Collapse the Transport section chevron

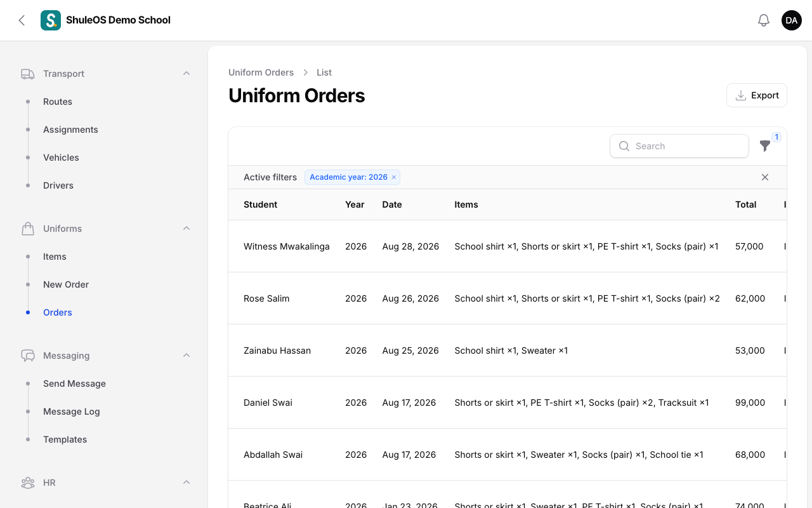click(187, 74)
